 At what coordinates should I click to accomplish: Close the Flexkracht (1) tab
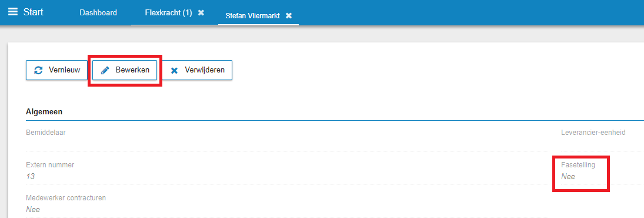click(201, 13)
